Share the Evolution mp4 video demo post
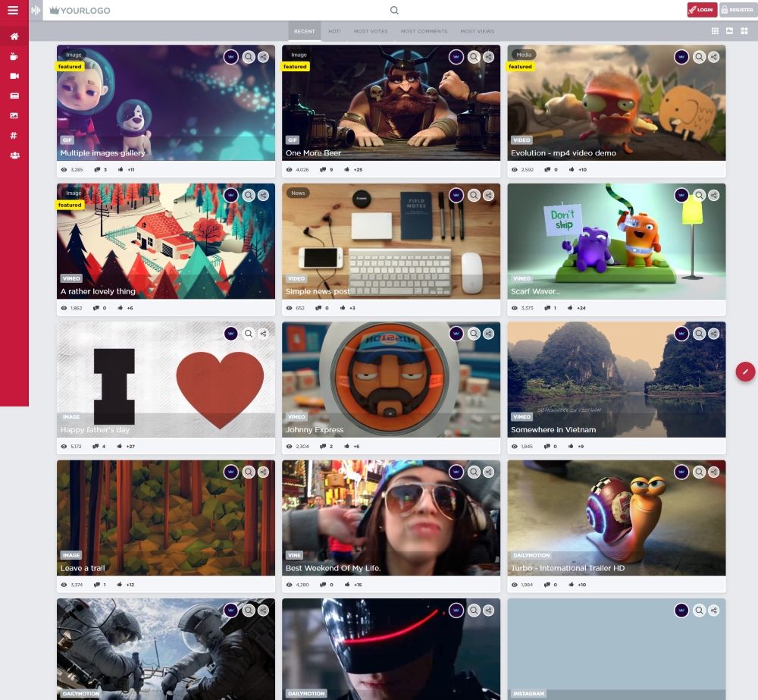 click(x=714, y=57)
